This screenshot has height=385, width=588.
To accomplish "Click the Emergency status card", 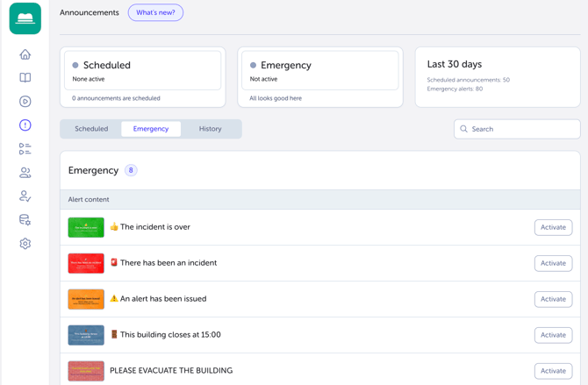I will pos(320,77).
